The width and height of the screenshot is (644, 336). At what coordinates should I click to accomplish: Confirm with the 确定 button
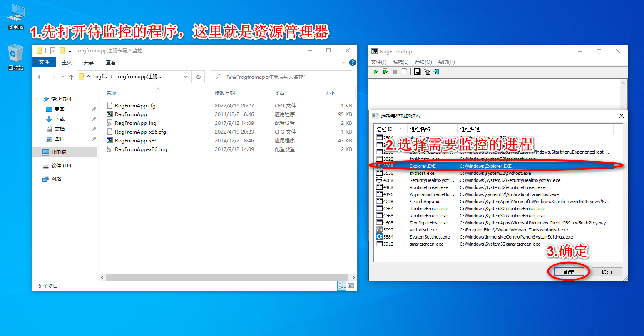click(x=569, y=272)
